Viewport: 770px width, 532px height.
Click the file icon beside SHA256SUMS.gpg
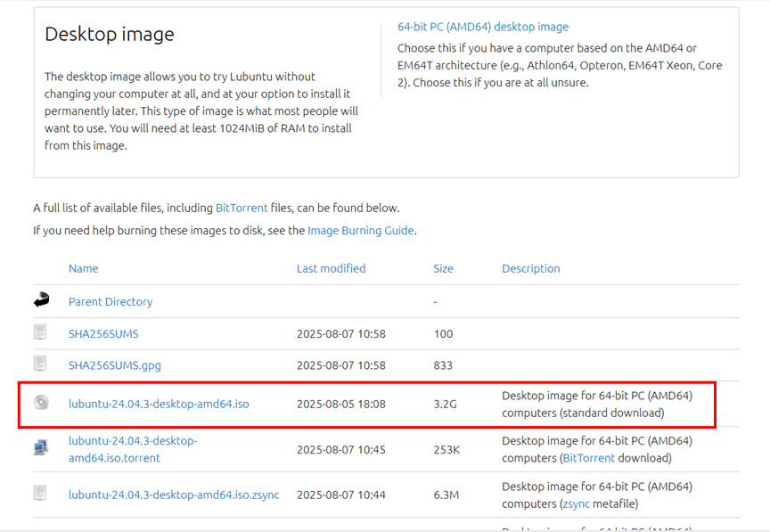pyautogui.click(x=40, y=364)
